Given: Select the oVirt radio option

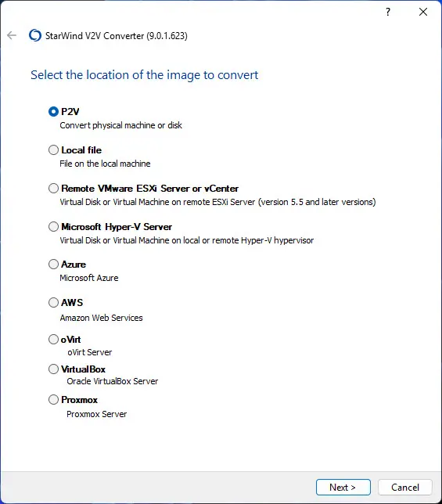Looking at the screenshot, I should point(53,340).
